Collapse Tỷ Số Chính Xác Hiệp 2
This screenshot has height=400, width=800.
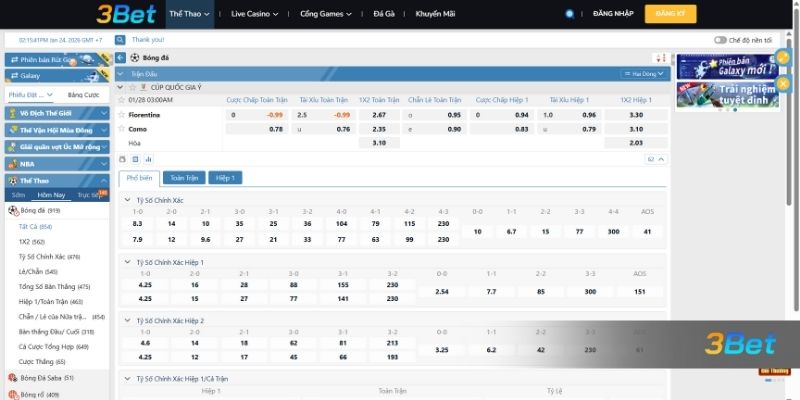pyautogui.click(x=128, y=321)
